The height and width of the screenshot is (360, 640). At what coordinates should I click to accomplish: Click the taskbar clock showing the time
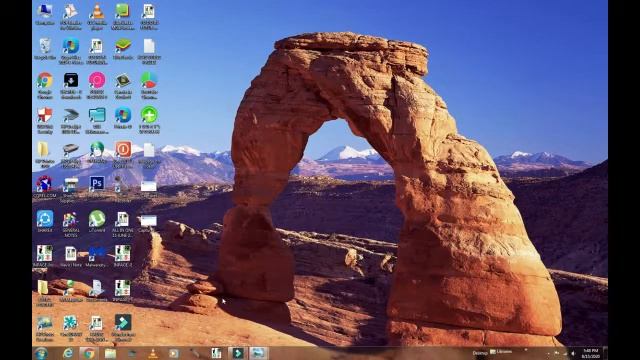tap(590, 353)
